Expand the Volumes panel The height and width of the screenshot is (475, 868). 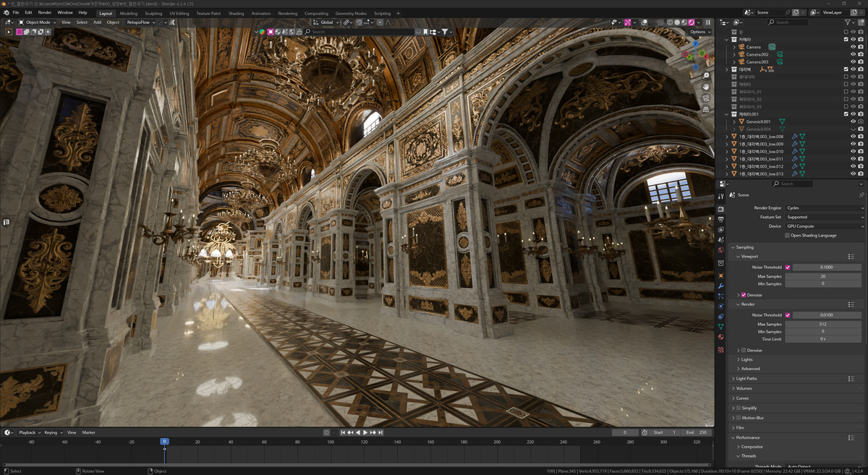pos(744,389)
